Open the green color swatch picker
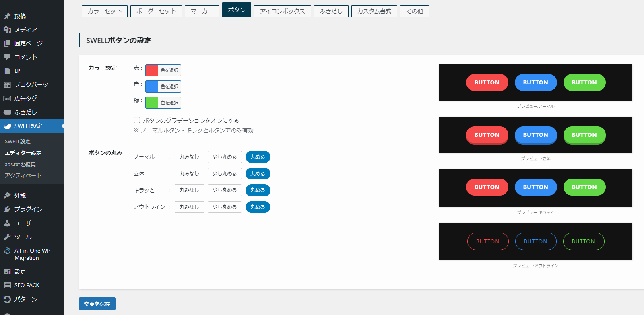Image resolution: width=644 pixels, height=315 pixels. pos(152,103)
